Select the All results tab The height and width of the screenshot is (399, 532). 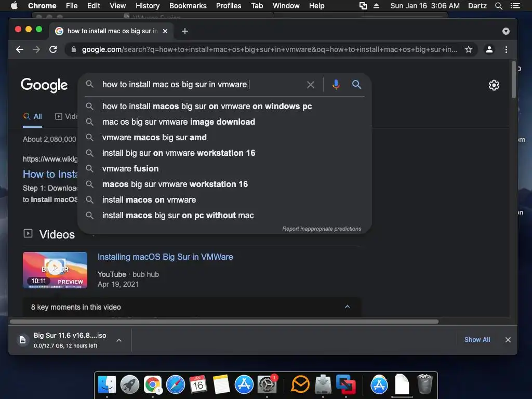point(33,117)
